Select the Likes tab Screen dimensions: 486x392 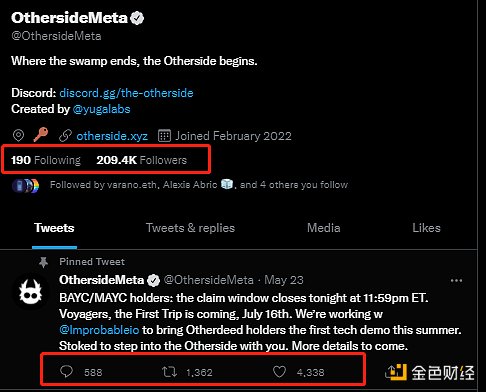tap(426, 228)
